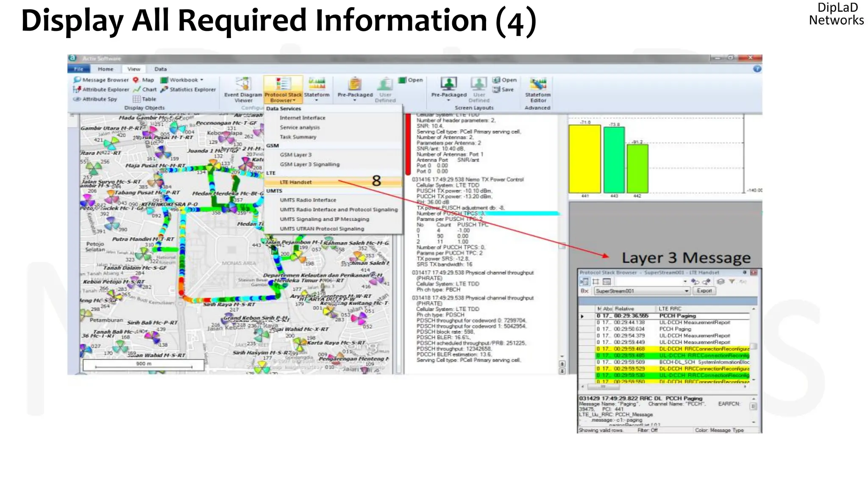
Task: Click the green bar labeled 443
Action: (x=614, y=160)
